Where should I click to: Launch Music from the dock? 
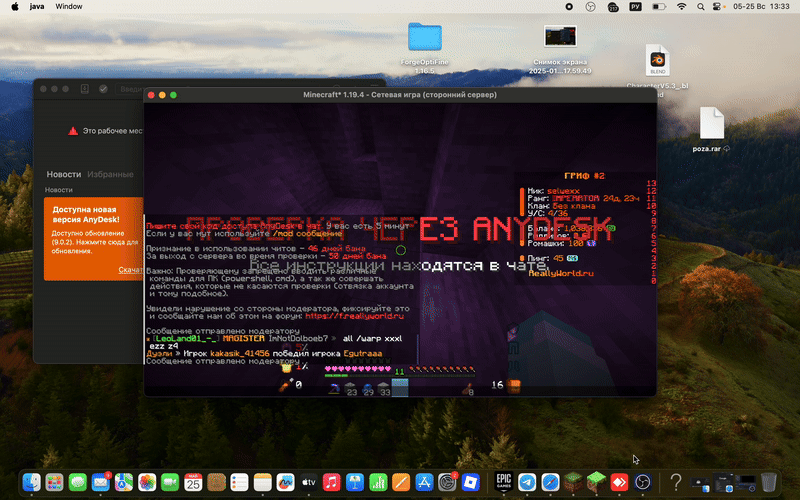(x=332, y=482)
